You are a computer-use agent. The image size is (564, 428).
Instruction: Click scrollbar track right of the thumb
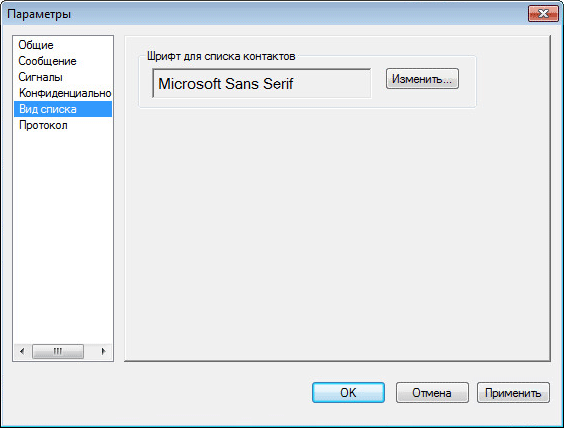click(x=90, y=351)
